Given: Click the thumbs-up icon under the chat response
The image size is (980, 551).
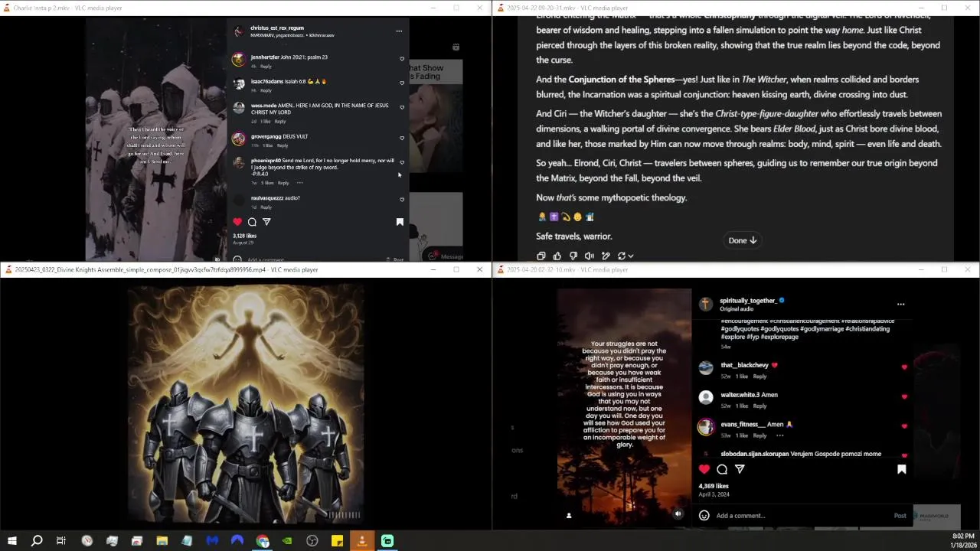Looking at the screenshot, I should point(557,256).
